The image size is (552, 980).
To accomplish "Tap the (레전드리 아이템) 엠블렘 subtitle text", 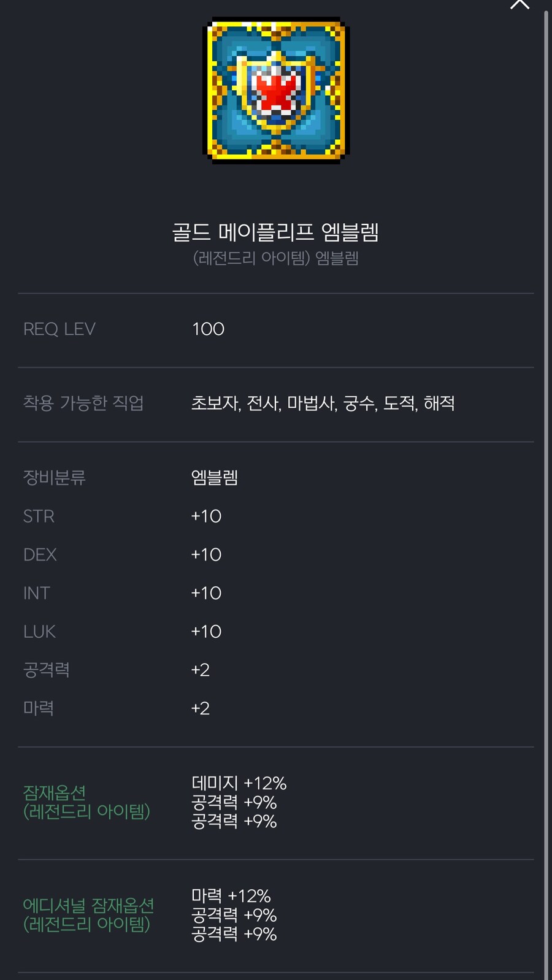I will [x=276, y=259].
